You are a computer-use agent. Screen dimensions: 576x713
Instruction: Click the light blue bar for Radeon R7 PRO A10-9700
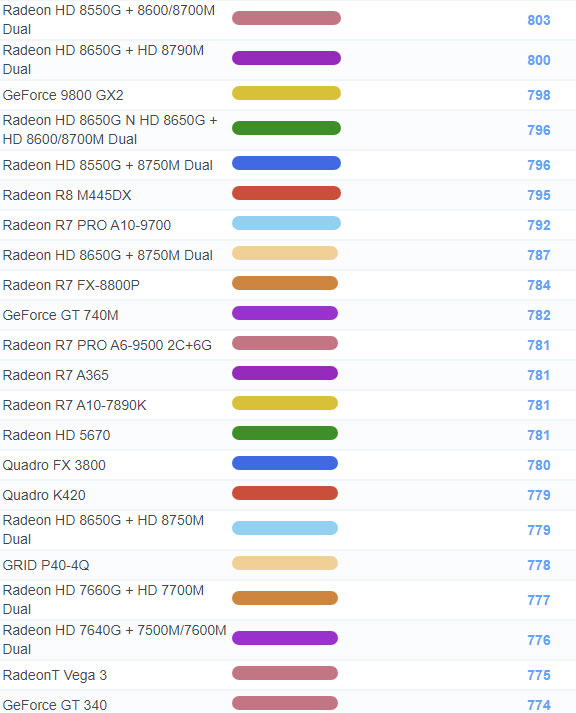click(286, 223)
